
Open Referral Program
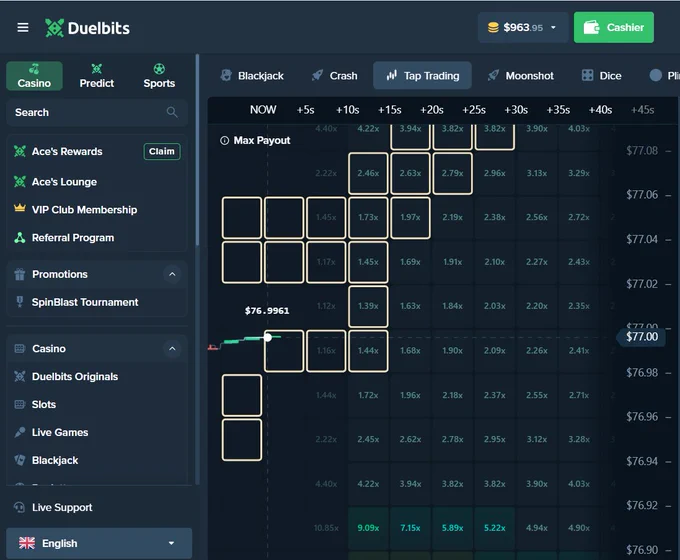coord(73,238)
